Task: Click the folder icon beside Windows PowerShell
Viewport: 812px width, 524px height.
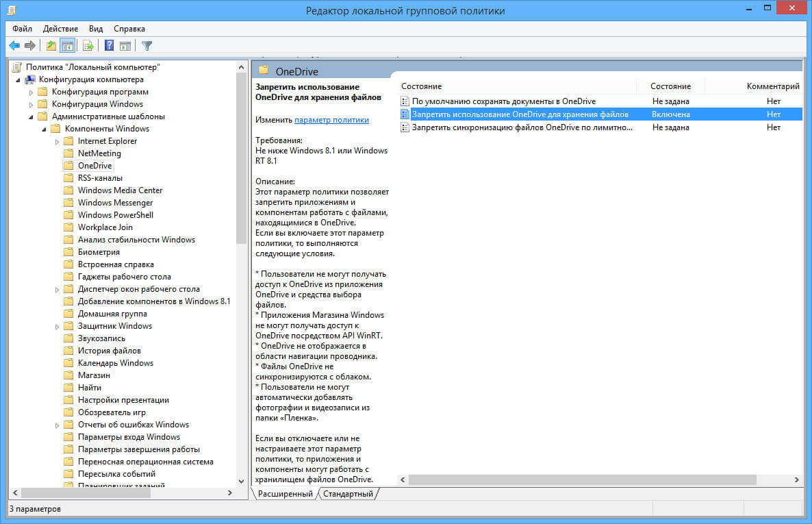Action: tap(68, 215)
